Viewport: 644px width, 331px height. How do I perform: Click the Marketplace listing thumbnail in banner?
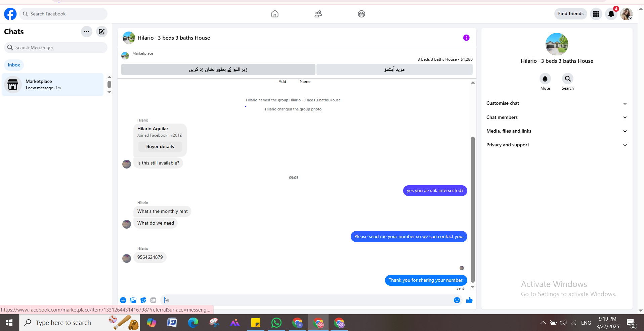point(125,56)
